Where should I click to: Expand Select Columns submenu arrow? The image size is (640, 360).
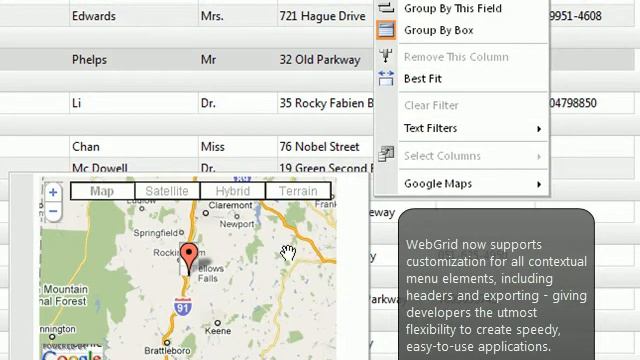pos(539,157)
